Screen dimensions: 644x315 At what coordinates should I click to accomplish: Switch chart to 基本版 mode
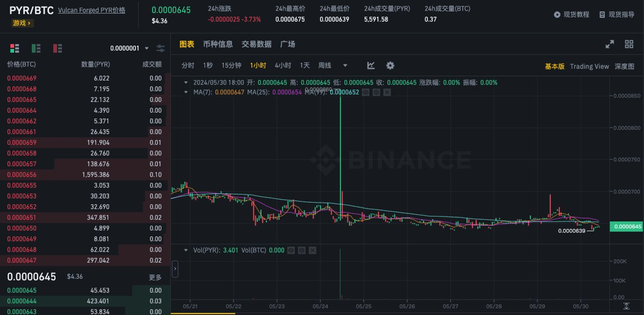(554, 66)
